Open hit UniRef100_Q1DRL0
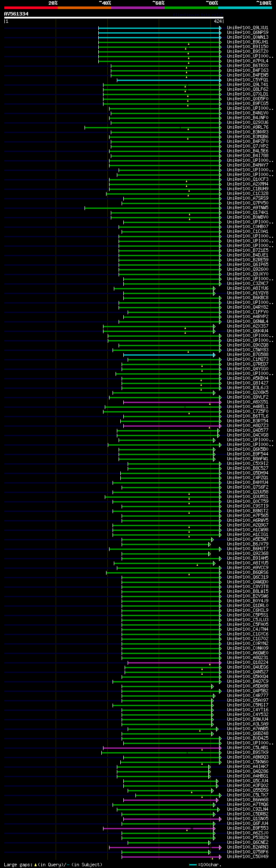This screenshot has height=868, width=276. click(x=248, y=605)
